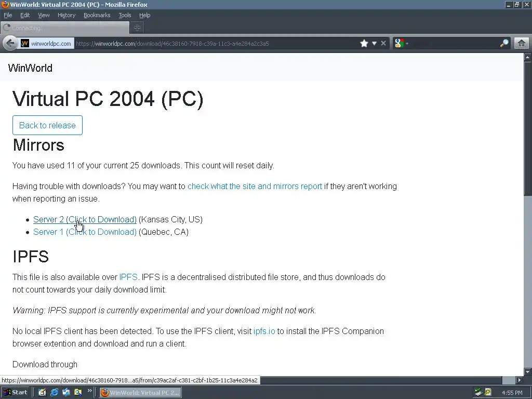Viewport: 532px width, 399px height.
Task: Click the first quick launch icon
Action: tap(42, 393)
